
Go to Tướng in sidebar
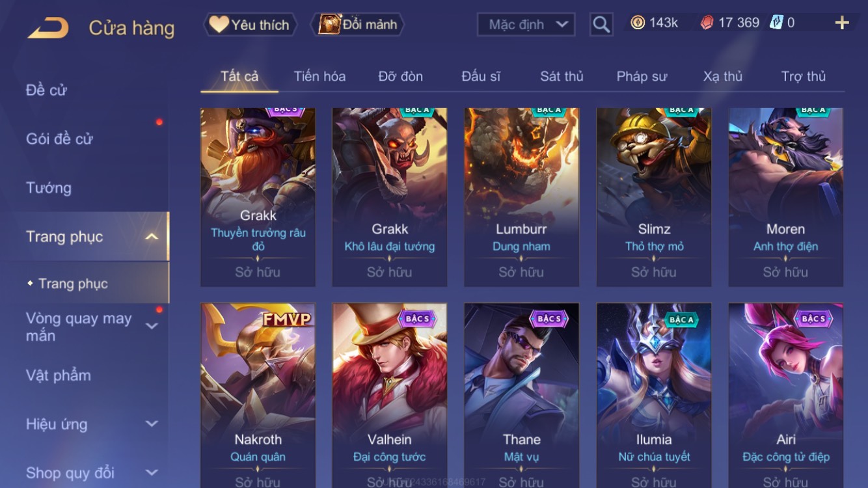pos(49,188)
